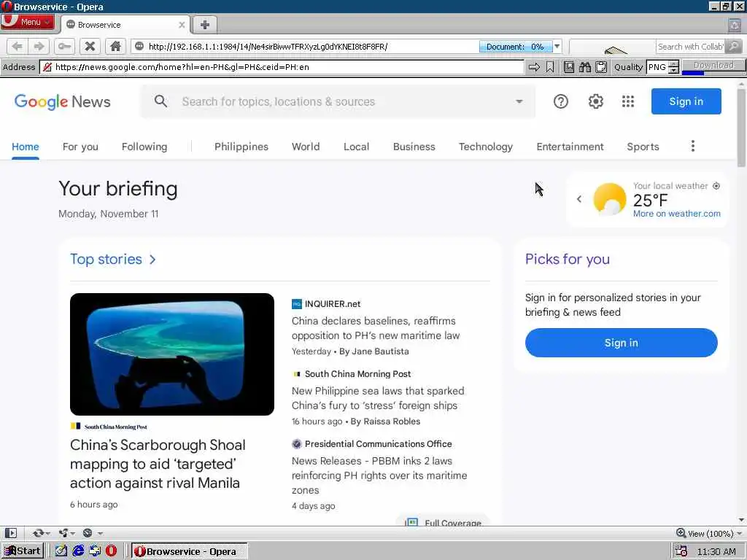Select the Home tab

26,147
